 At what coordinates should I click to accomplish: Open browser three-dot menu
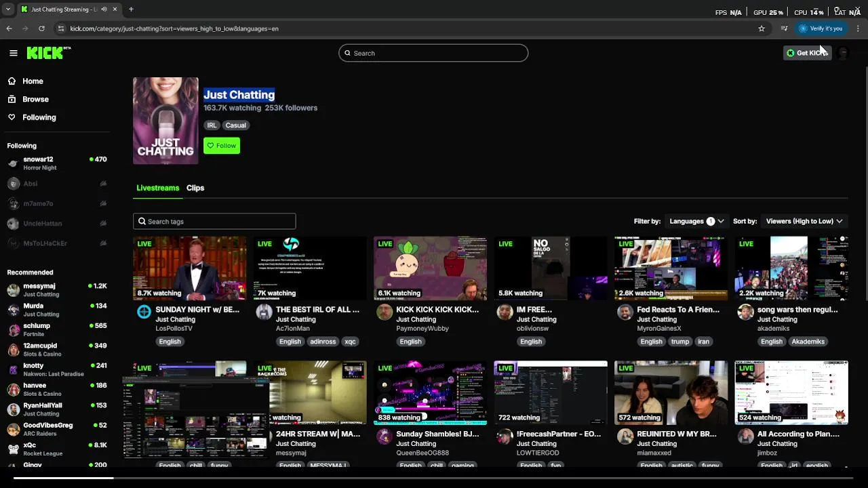(x=858, y=28)
